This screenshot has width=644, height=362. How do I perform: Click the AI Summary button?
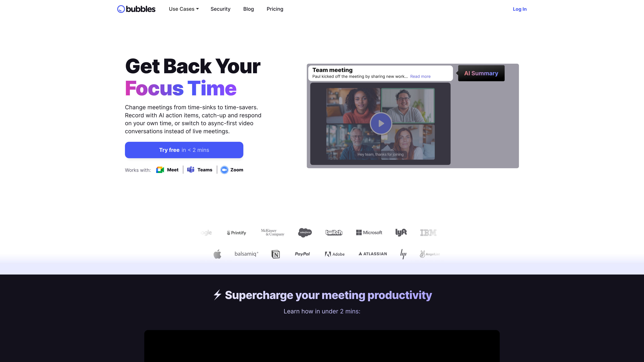(481, 73)
